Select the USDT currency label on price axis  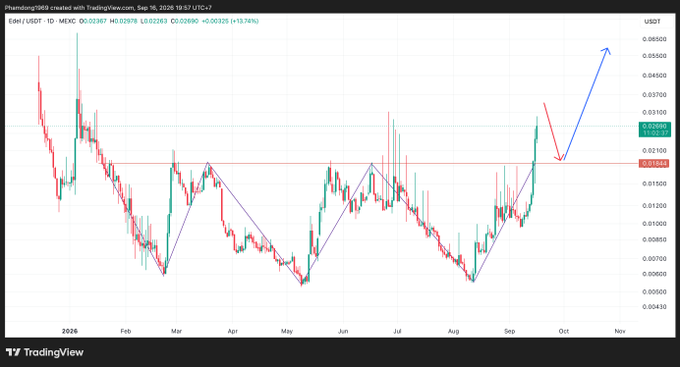652,21
